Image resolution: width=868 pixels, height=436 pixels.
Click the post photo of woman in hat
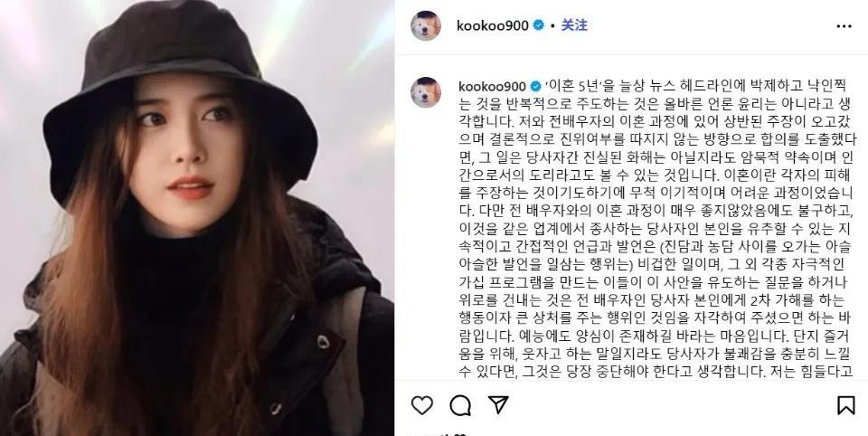pyautogui.click(x=197, y=218)
